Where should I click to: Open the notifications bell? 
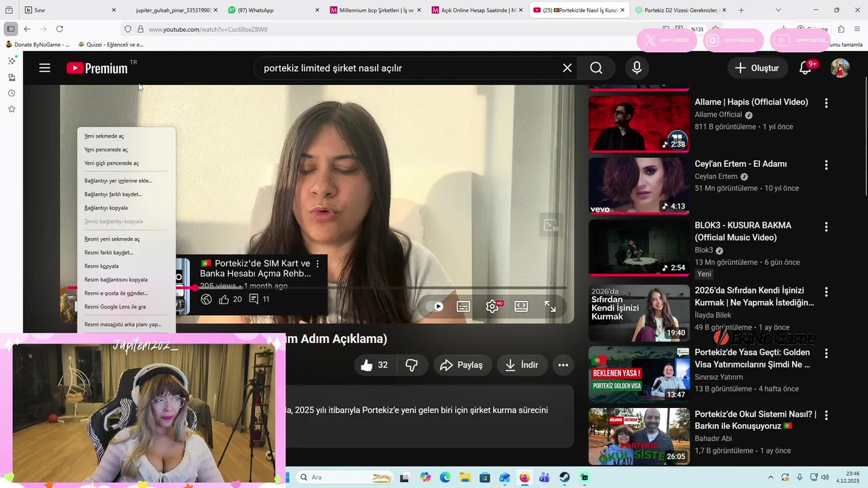click(806, 68)
